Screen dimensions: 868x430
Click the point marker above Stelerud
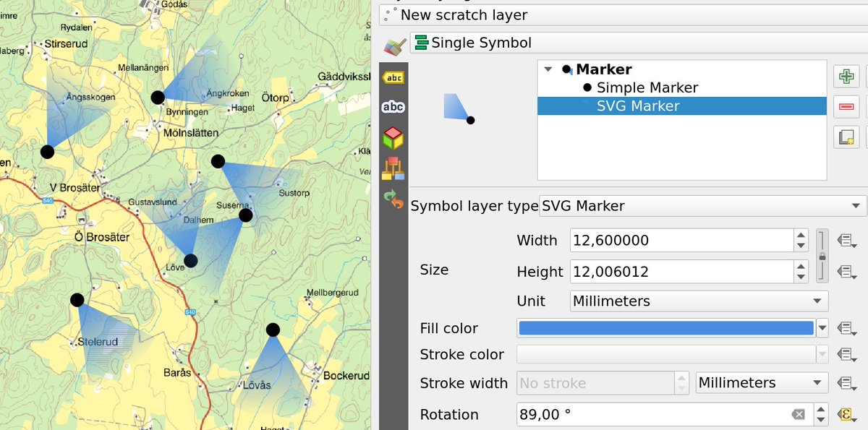(77, 299)
